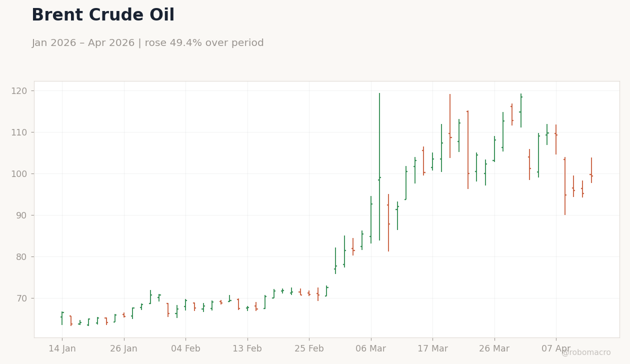Select the 110 y-axis label
The image size is (630, 364).
tap(19, 132)
